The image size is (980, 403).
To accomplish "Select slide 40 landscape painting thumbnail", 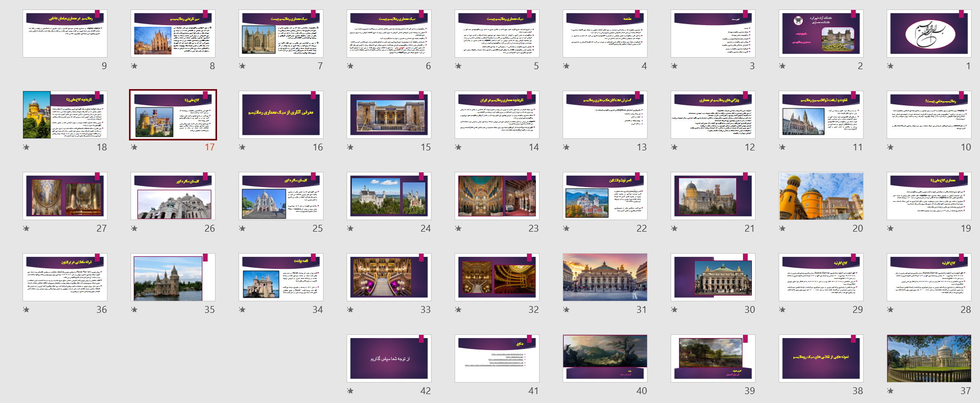I will click(605, 358).
